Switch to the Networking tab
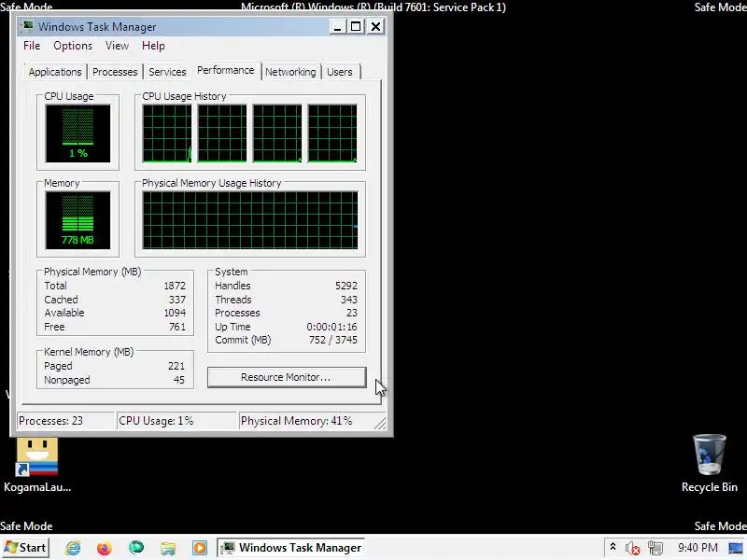Viewport: 747px width, 560px height. [290, 72]
